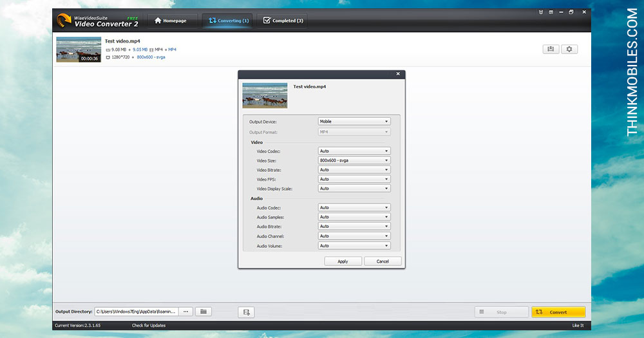Image resolution: width=644 pixels, height=338 pixels.
Task: Click the Like It link
Action: click(x=578, y=326)
